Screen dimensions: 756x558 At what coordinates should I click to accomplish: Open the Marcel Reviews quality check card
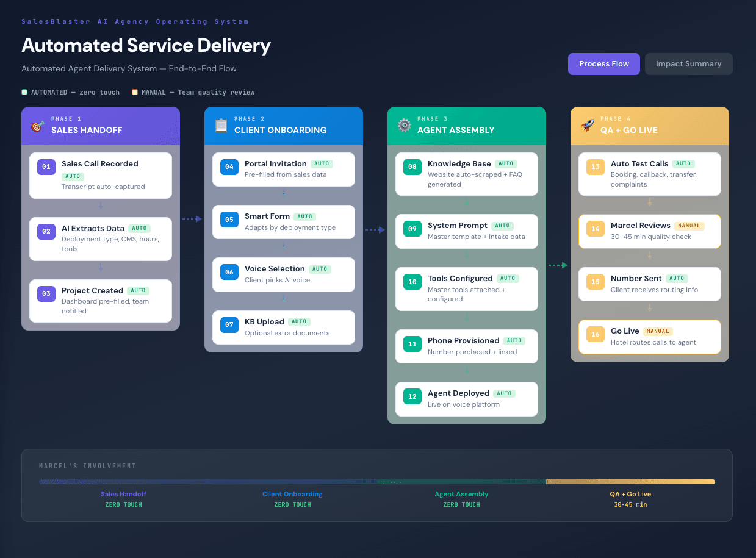click(x=649, y=231)
